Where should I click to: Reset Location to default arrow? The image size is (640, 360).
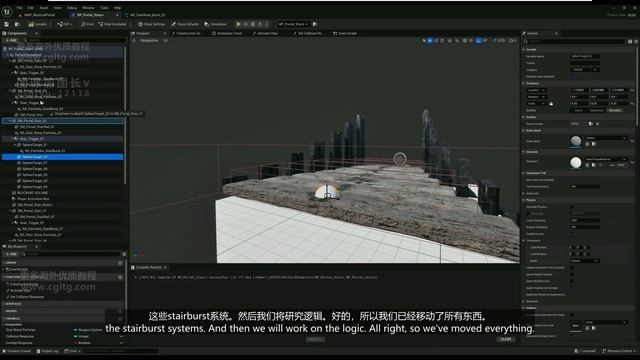pyautogui.click(x=632, y=90)
